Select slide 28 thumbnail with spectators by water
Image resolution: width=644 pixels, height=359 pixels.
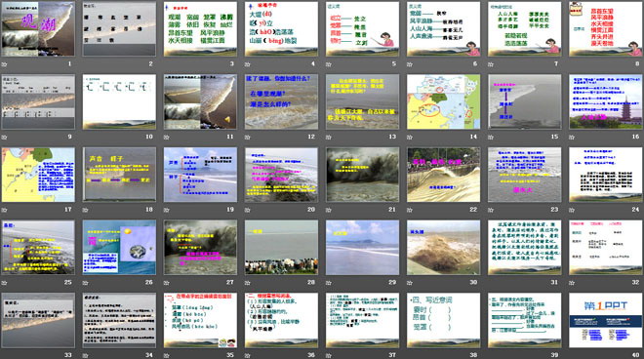(x=281, y=248)
